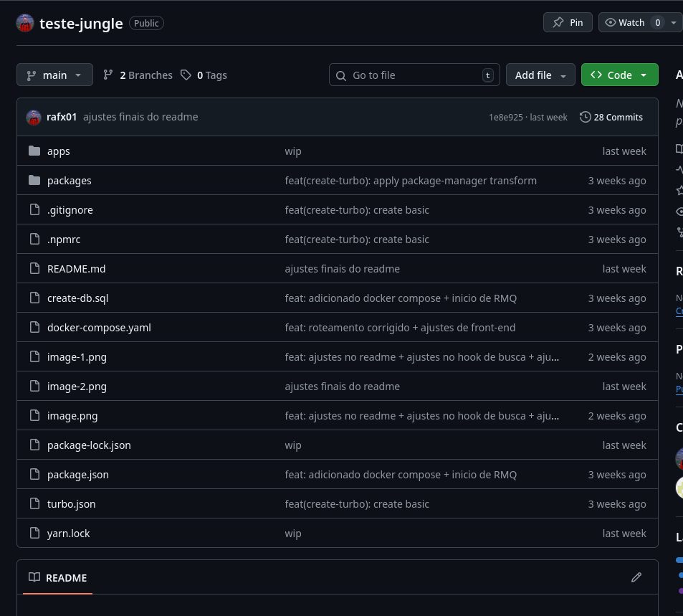Expand the Watch notification options arrow
The height and width of the screenshot is (616, 683).
tap(674, 22)
